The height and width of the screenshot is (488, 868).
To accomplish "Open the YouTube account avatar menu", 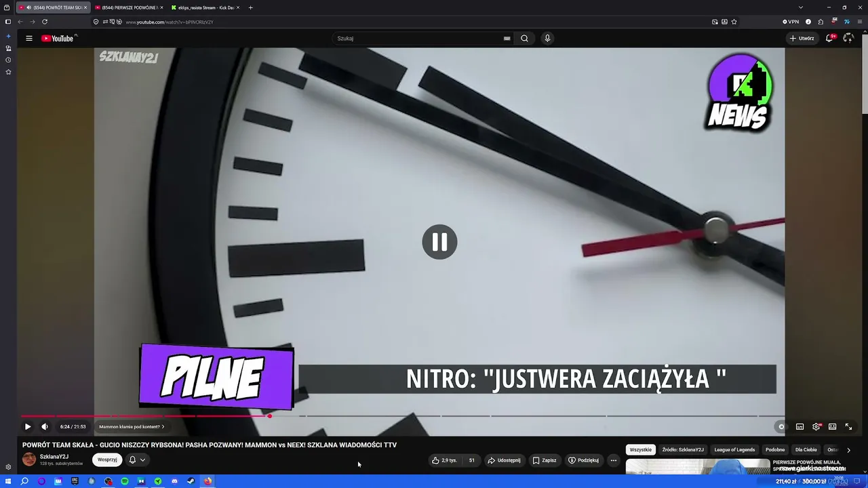I will click(x=848, y=39).
